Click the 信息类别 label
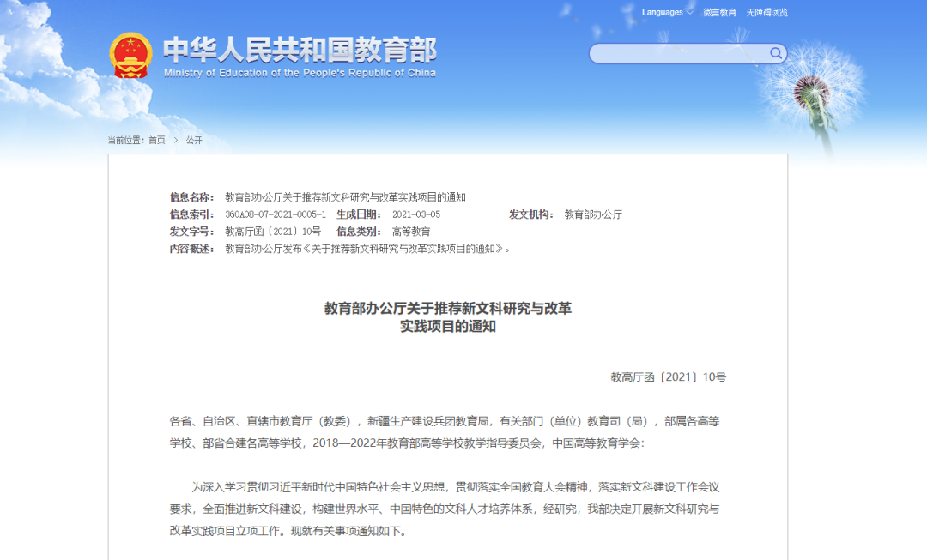927x560 pixels. coord(359,232)
